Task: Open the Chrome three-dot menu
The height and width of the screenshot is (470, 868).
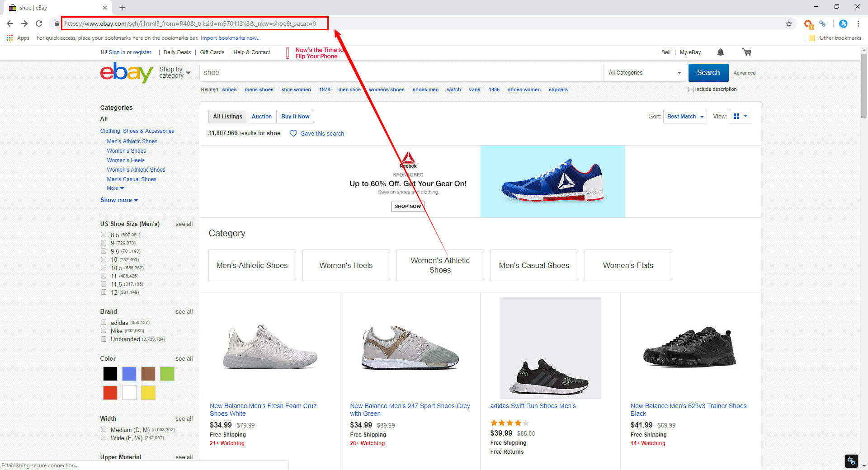Action: click(x=858, y=23)
